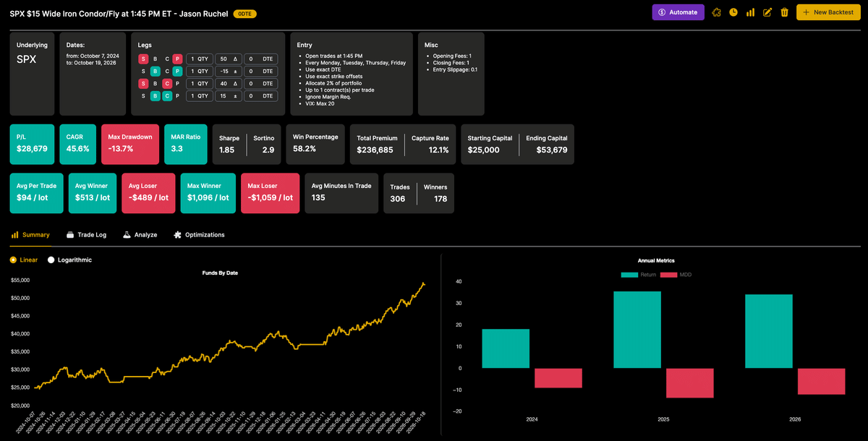Toggle B on the 50 Δ leg
This screenshot has width=868, height=441.
(155, 59)
